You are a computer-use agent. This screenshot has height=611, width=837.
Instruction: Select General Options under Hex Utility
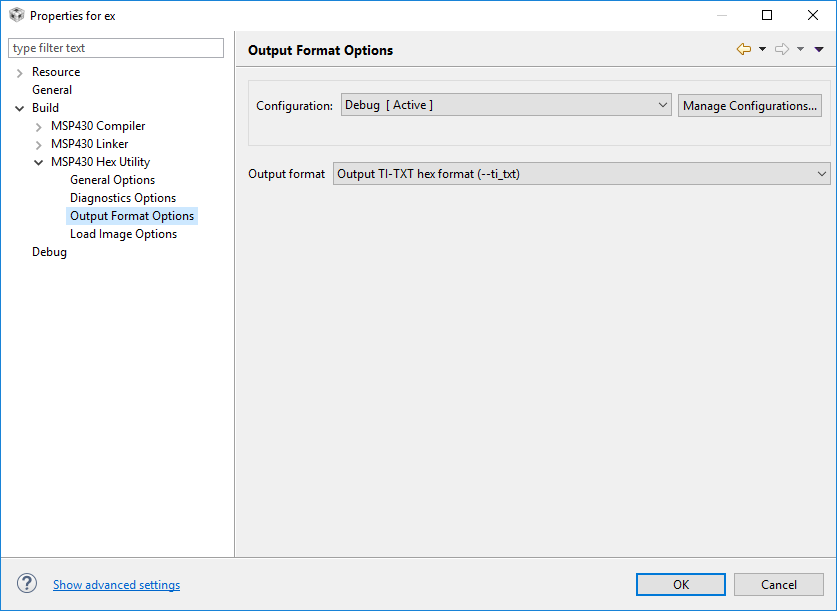coord(112,180)
